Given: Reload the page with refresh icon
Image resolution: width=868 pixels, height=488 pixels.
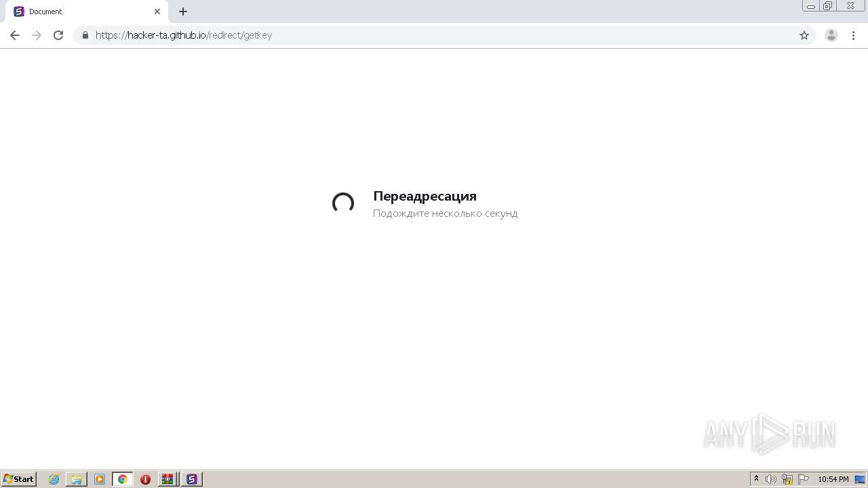Looking at the screenshot, I should (x=58, y=35).
